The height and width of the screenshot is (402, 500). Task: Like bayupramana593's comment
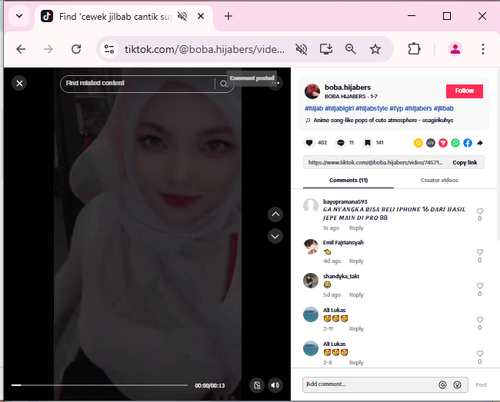click(x=480, y=211)
